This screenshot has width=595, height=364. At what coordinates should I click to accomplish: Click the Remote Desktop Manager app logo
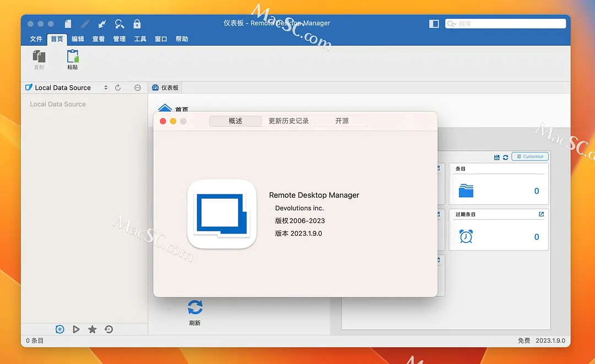pyautogui.click(x=221, y=214)
